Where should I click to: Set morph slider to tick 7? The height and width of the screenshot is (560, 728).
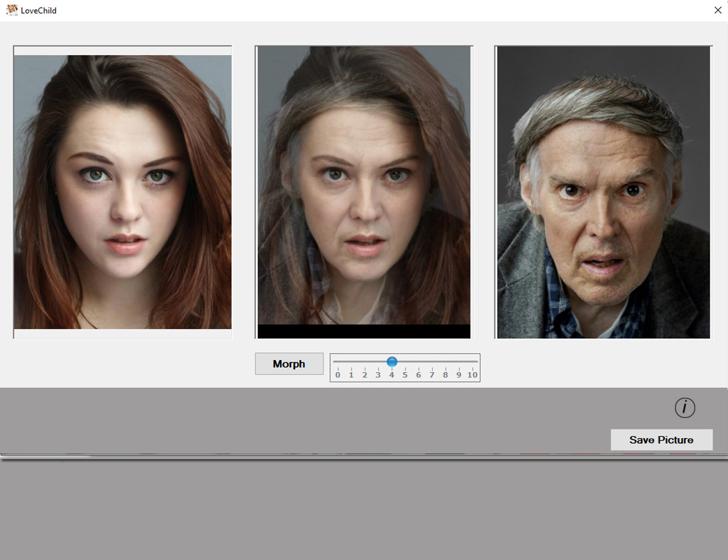tap(432, 362)
